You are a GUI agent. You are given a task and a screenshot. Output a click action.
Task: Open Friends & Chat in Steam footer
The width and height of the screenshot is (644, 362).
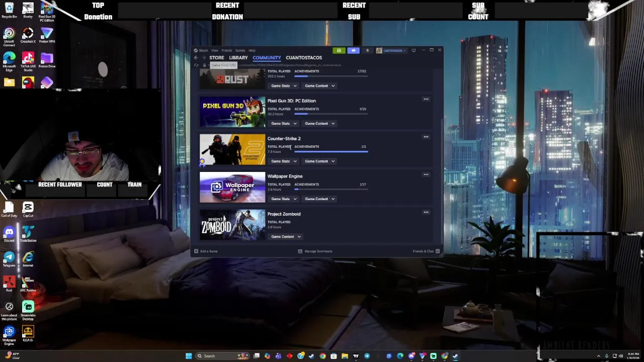(426, 251)
